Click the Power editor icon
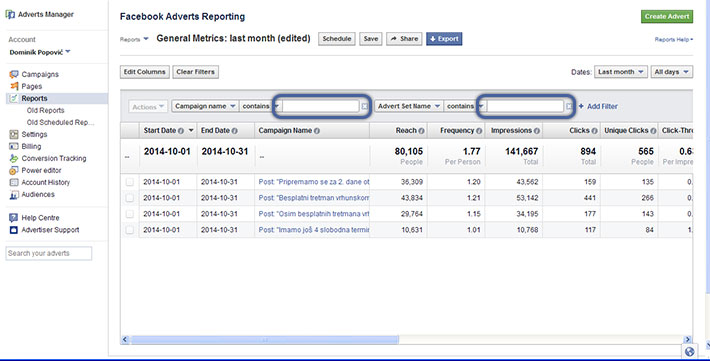Image resolution: width=710 pixels, height=361 pixels. tap(14, 170)
